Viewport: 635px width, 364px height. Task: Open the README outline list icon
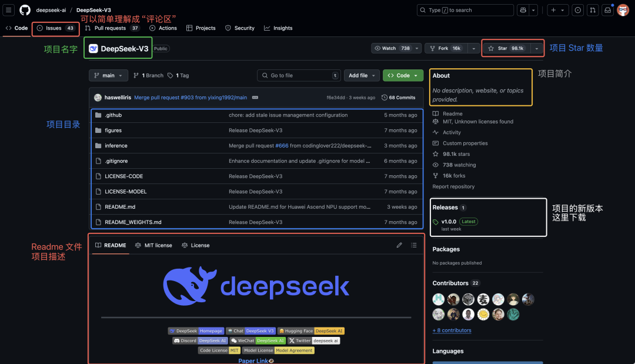point(413,245)
